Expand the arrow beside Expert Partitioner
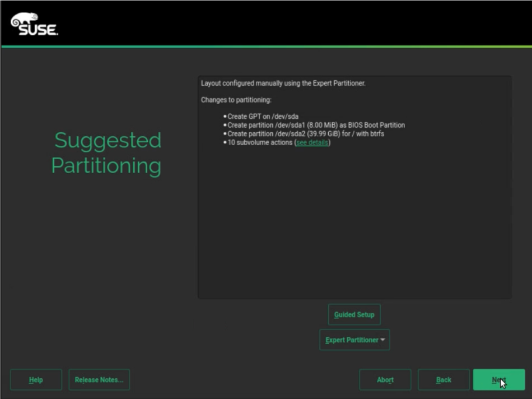 (x=383, y=340)
